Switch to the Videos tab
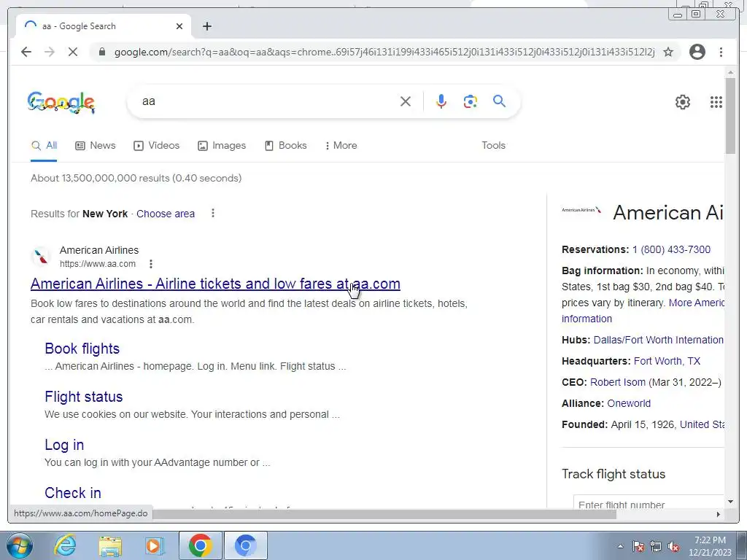The width and height of the screenshot is (747, 560). click(x=157, y=146)
